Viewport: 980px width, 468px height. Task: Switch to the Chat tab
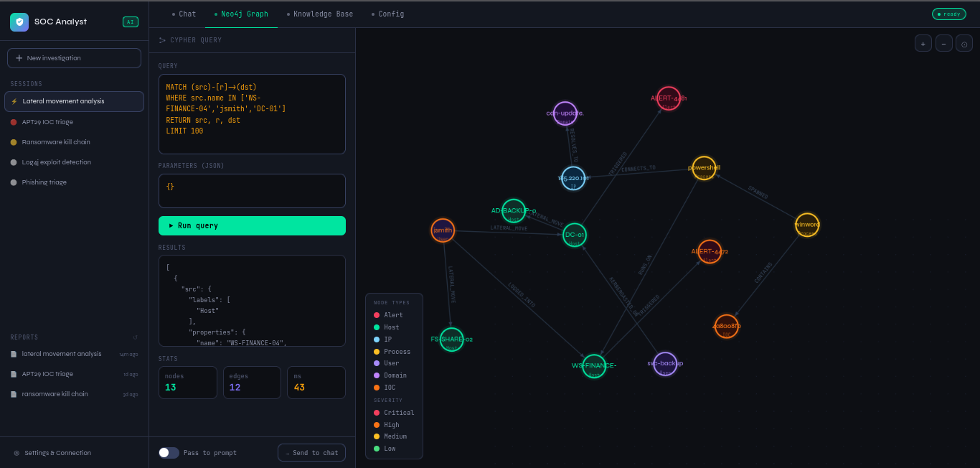[x=184, y=14]
